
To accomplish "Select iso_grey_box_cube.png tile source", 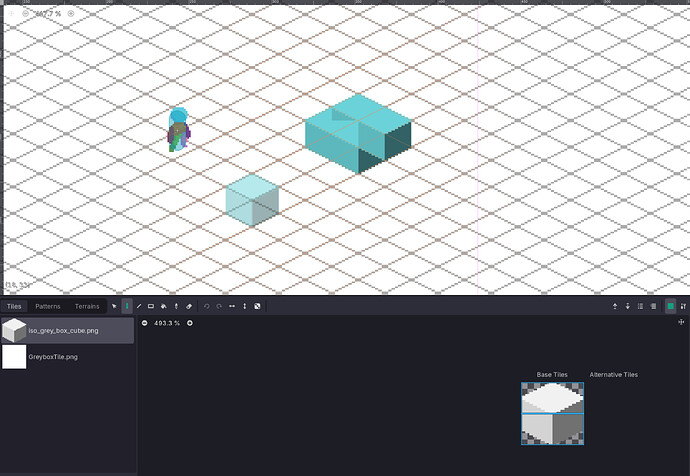I will 67,331.
